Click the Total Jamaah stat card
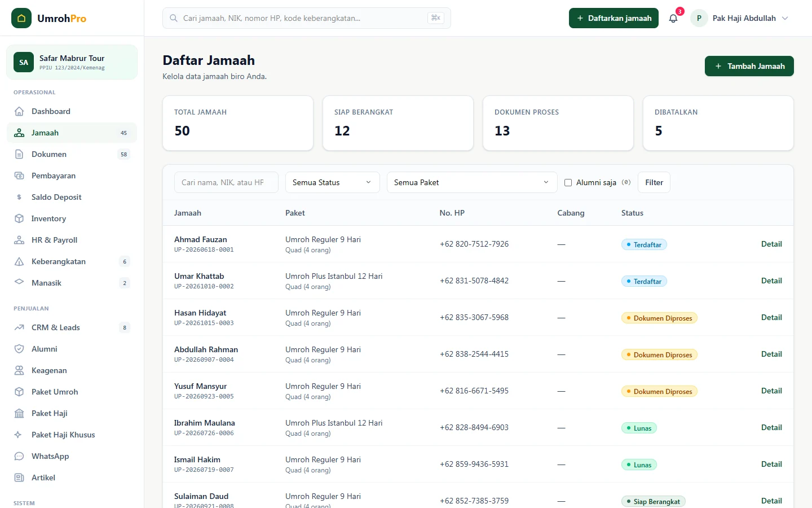 tap(238, 123)
